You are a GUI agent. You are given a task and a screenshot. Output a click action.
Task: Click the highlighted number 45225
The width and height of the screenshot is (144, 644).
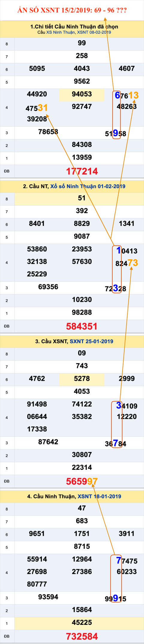tap(82, 623)
